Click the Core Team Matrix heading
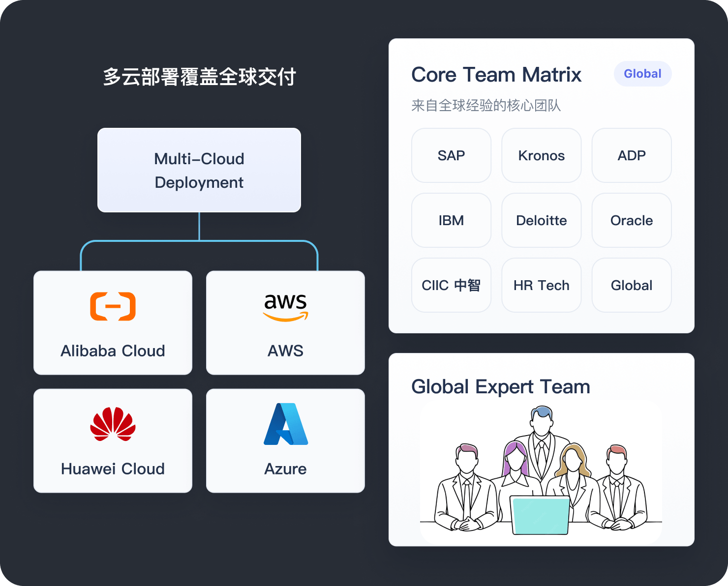 496,75
